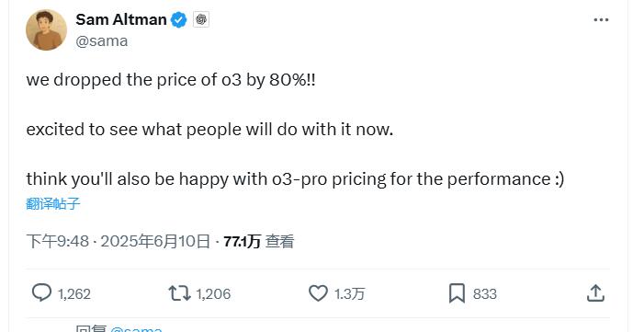644x332 pixels.
Task: Open Sam Altman's profile avatar
Action: [x=46, y=30]
